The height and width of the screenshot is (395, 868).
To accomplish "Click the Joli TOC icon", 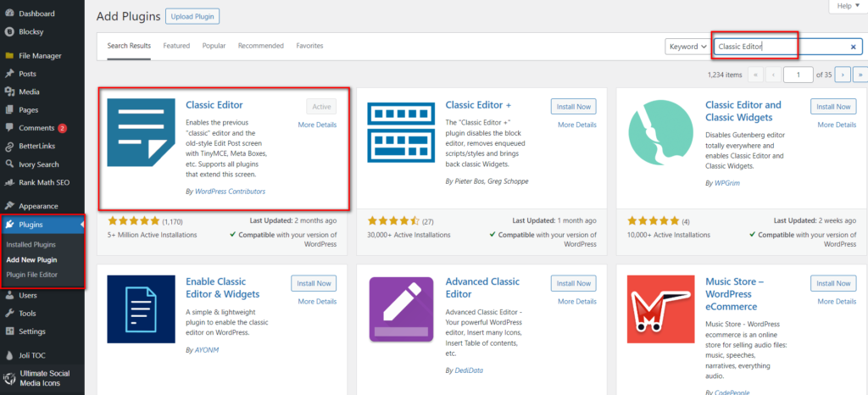I will coord(8,355).
